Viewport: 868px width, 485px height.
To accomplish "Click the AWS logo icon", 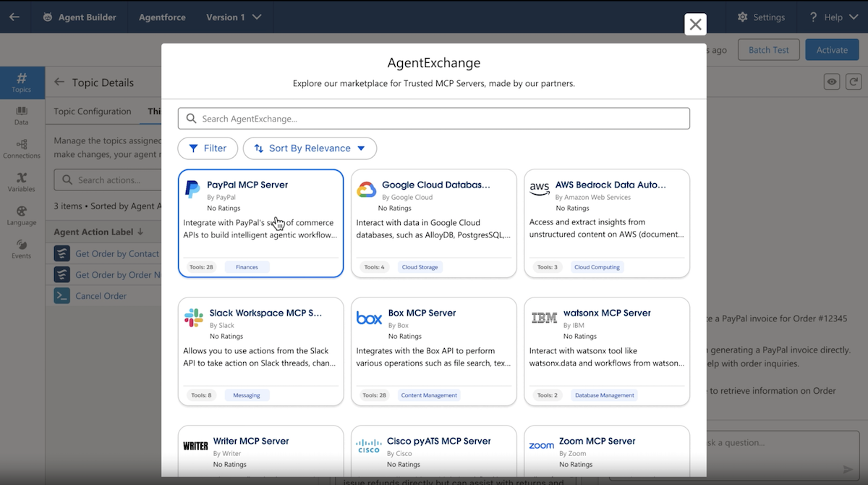I will tap(540, 189).
